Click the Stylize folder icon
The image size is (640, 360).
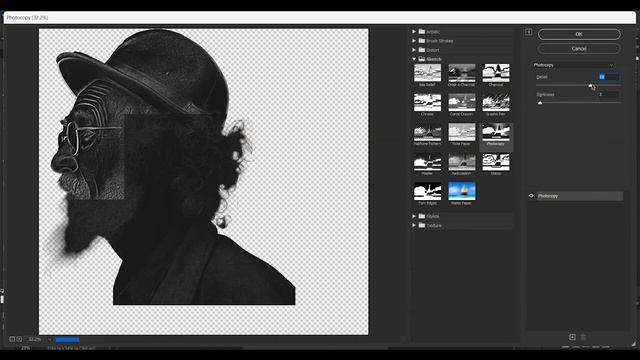click(x=422, y=216)
